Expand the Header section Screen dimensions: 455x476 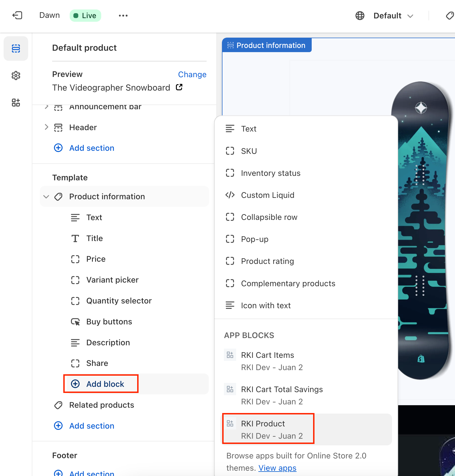(x=46, y=127)
